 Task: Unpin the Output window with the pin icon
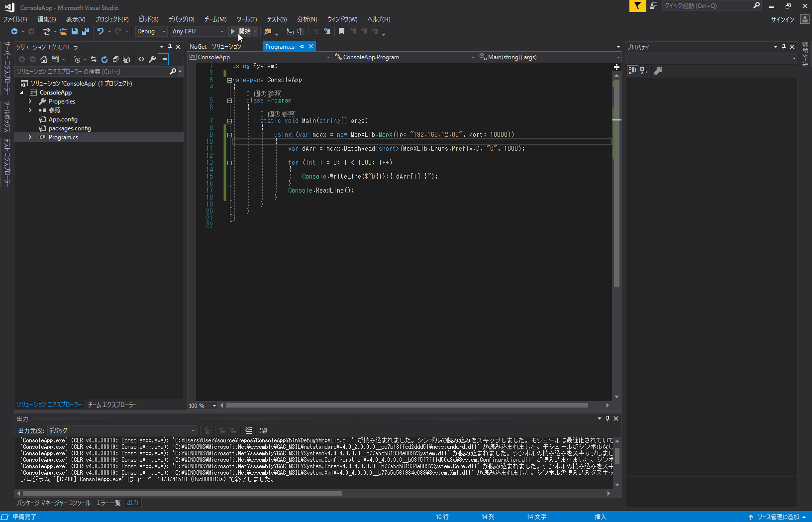point(607,418)
